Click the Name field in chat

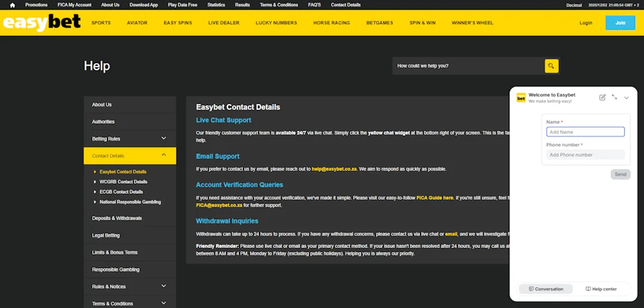(x=585, y=132)
